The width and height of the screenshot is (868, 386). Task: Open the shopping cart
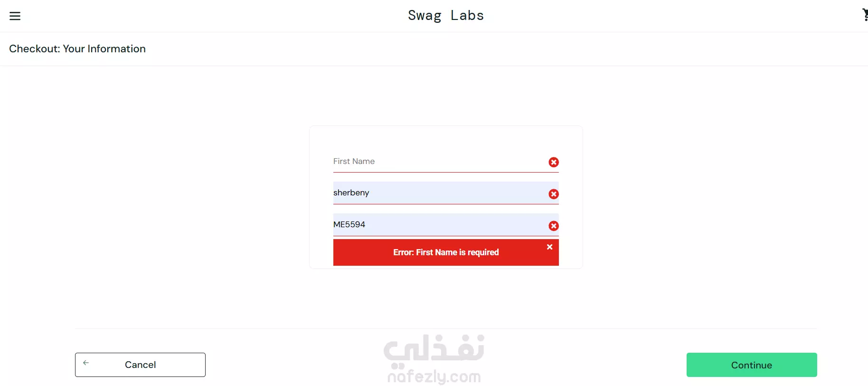pos(865,15)
